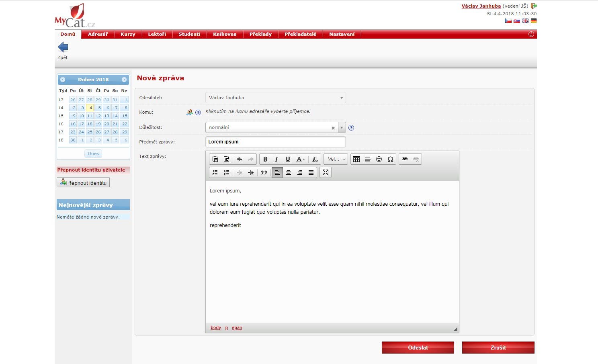Click the paste from Word icon
This screenshot has height=364, width=598.
pos(227,159)
